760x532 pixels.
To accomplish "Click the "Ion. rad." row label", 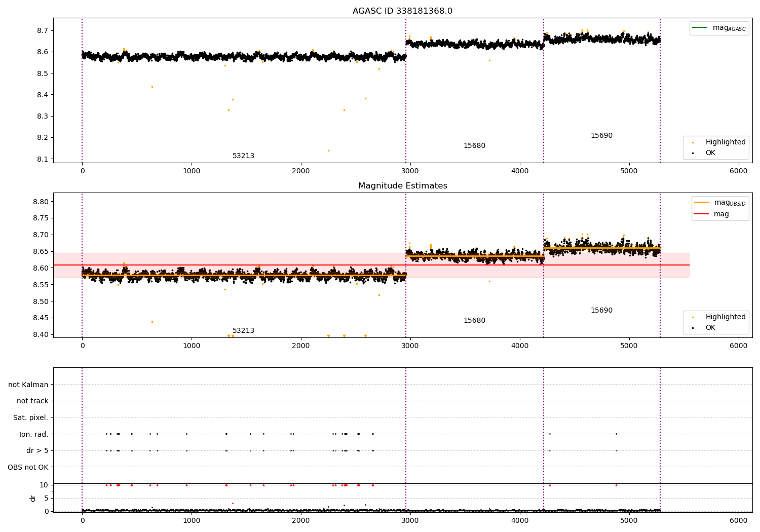I will (34, 434).
